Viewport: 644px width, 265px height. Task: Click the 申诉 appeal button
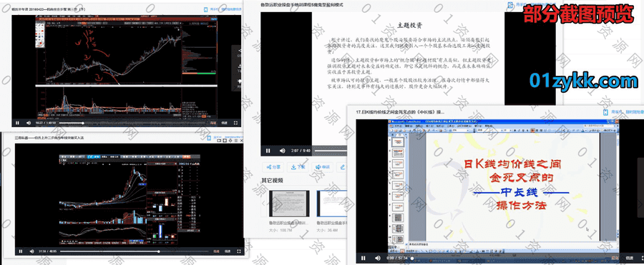[323, 167]
